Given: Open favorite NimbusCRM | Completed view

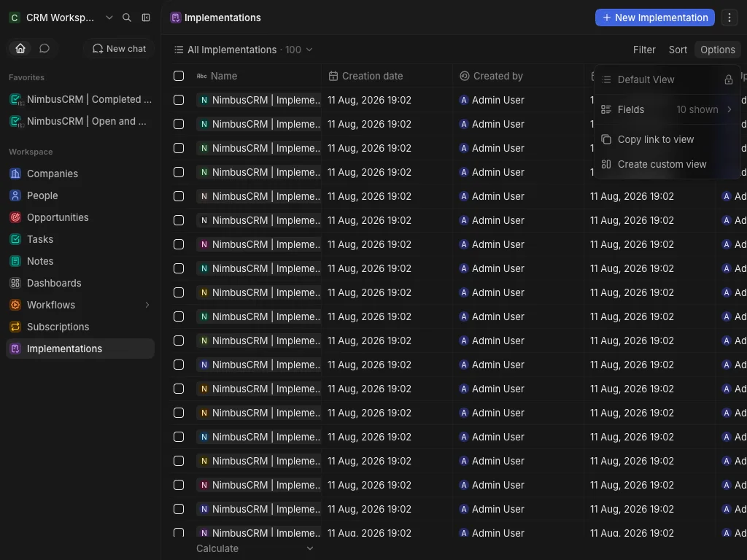Looking at the screenshot, I should [x=80, y=99].
